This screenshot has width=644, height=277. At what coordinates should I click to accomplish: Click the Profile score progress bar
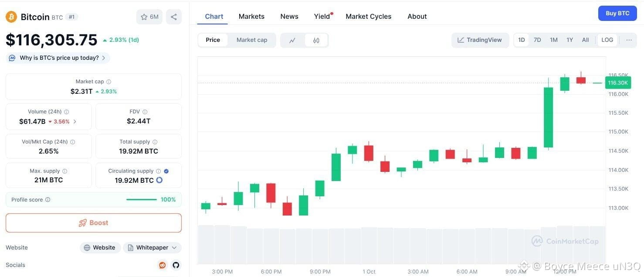pos(141,200)
